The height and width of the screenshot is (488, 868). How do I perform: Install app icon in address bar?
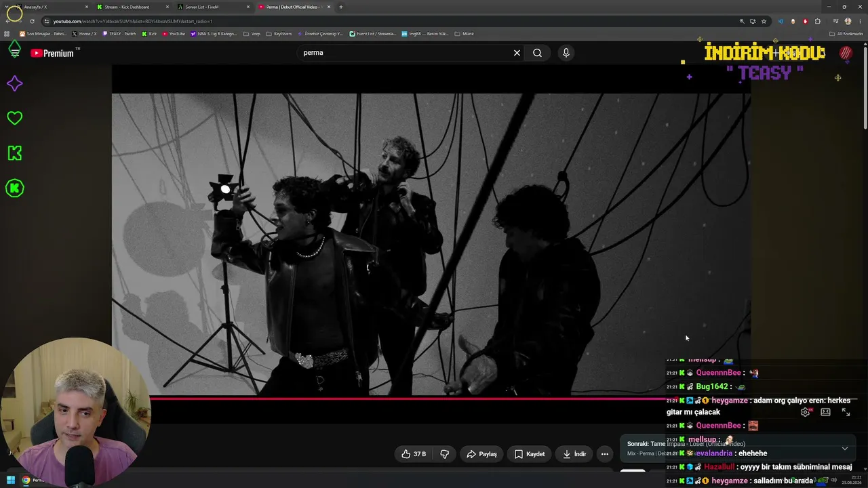753,21
